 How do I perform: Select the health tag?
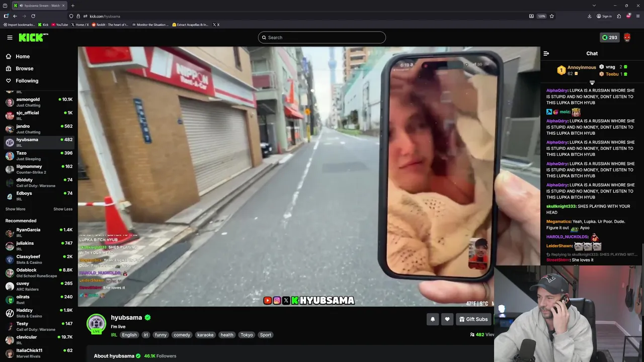pyautogui.click(x=227, y=335)
